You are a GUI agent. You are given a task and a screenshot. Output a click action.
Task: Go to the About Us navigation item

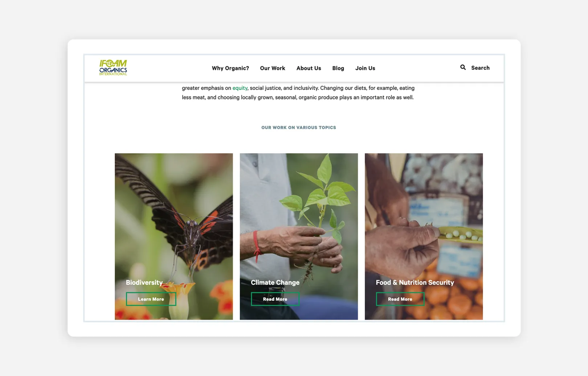309,68
